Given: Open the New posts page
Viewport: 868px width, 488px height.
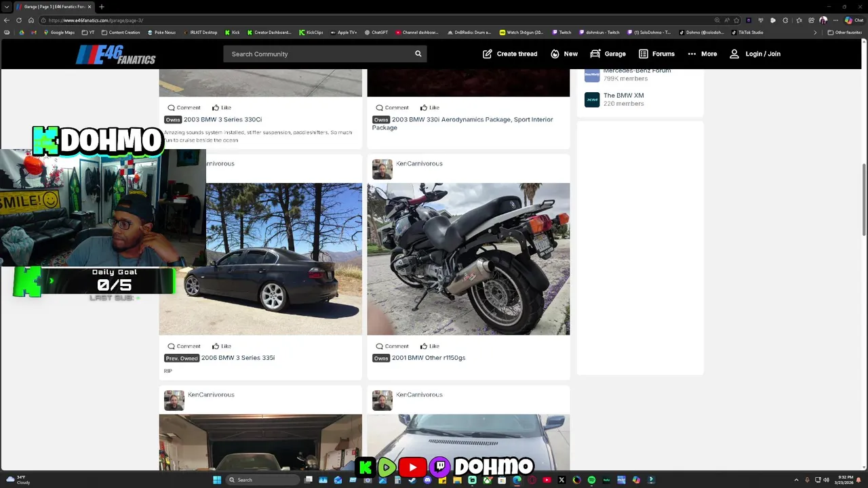Looking at the screenshot, I should click(564, 54).
